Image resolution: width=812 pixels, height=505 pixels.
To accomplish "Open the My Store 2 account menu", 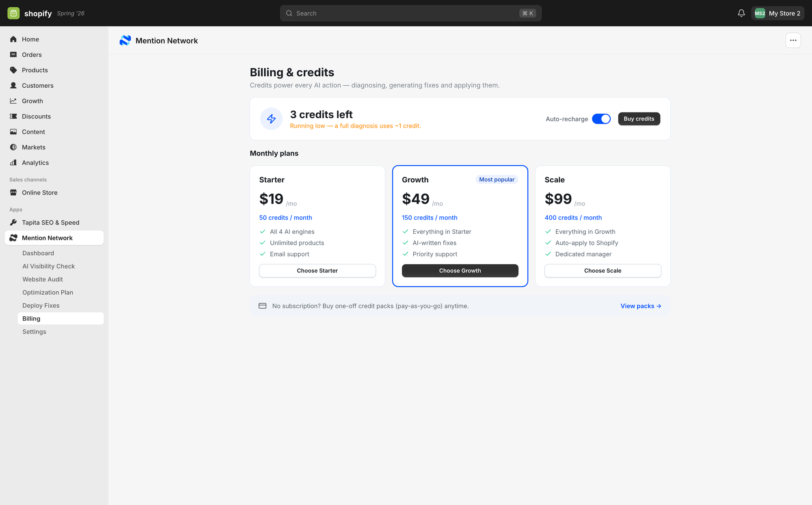I will point(777,13).
